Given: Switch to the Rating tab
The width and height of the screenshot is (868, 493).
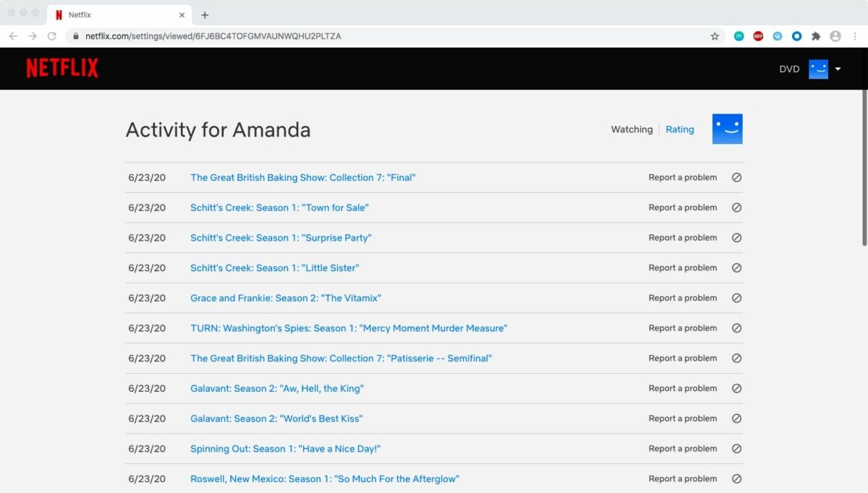Looking at the screenshot, I should pos(679,129).
